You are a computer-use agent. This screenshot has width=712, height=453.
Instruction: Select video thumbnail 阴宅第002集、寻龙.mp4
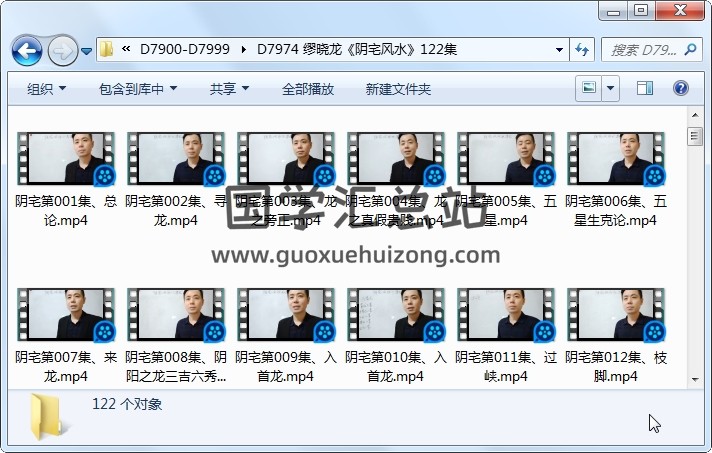[176, 159]
